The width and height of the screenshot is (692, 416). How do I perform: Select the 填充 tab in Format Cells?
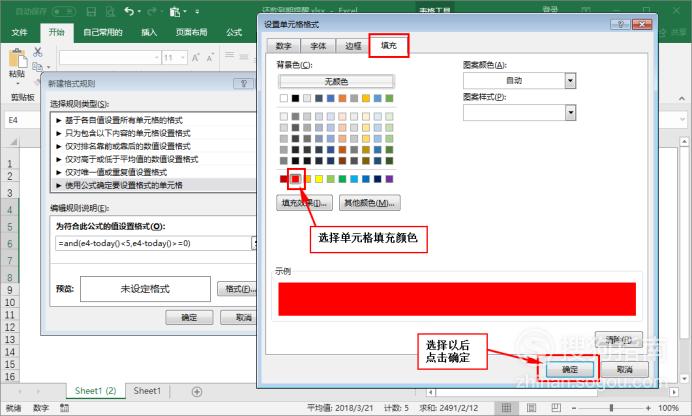point(389,45)
